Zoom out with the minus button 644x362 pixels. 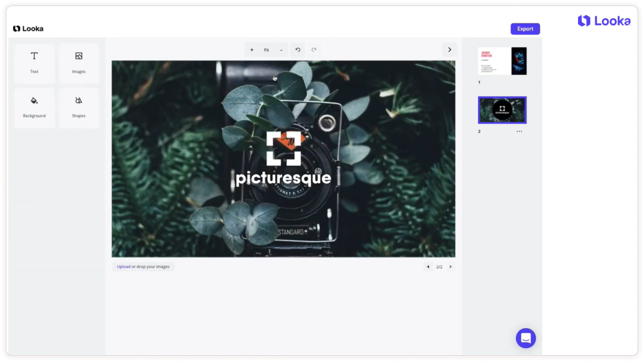(x=281, y=50)
